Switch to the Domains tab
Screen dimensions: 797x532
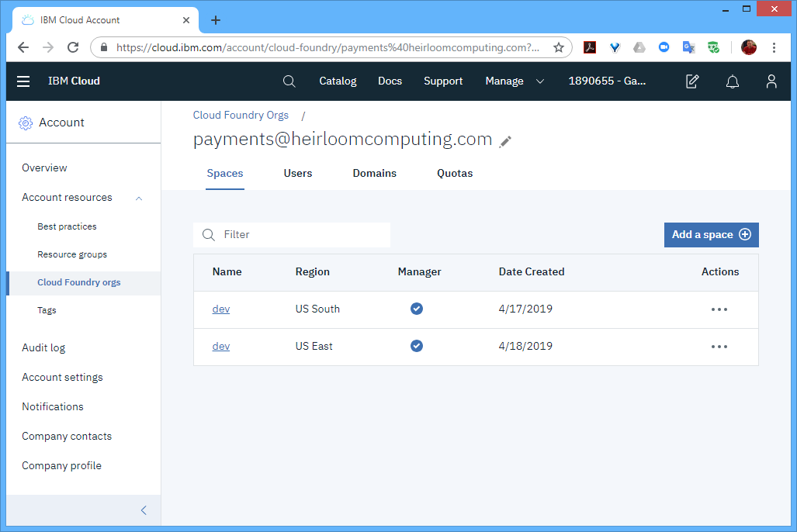tap(375, 174)
